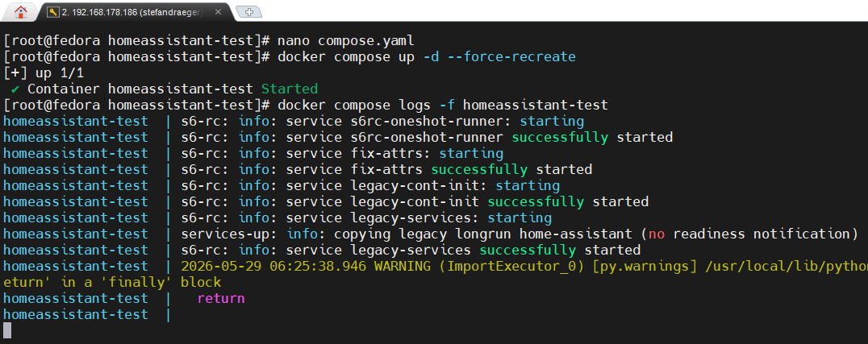Click the yellow 'WARNING' word
The width and height of the screenshot is (868, 344).
(403, 266)
